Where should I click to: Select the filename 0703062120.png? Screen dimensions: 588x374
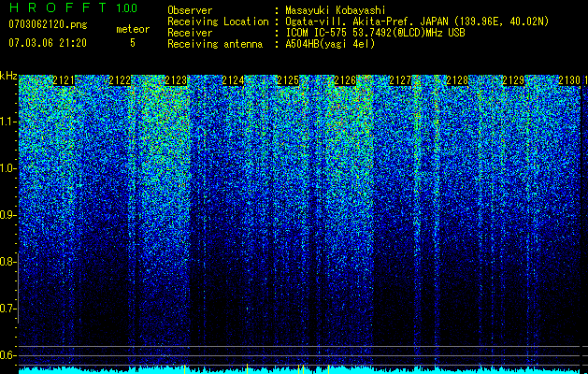48,25
